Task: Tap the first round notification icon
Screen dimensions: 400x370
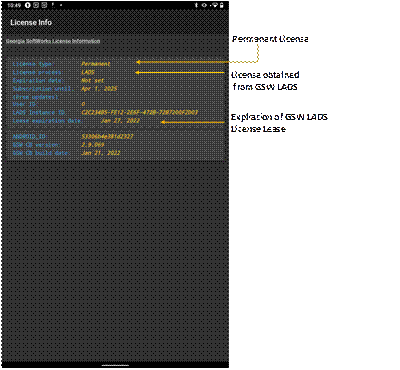Action: click(x=28, y=5)
